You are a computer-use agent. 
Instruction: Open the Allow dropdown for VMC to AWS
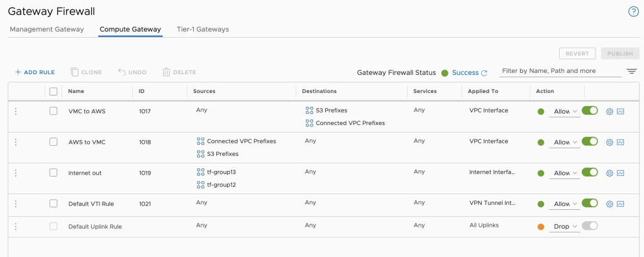(565, 112)
